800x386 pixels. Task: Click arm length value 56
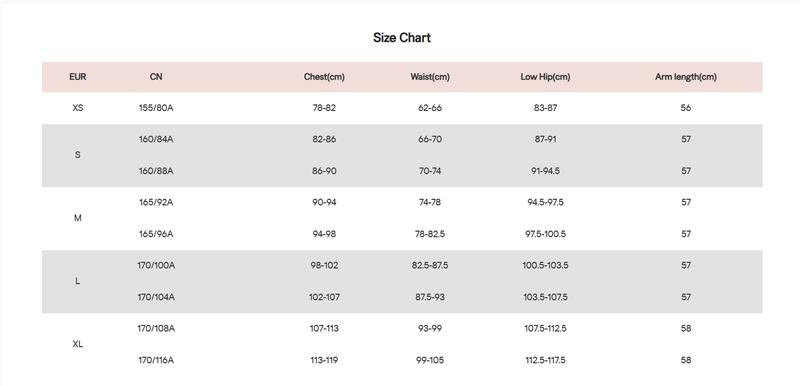click(x=686, y=108)
